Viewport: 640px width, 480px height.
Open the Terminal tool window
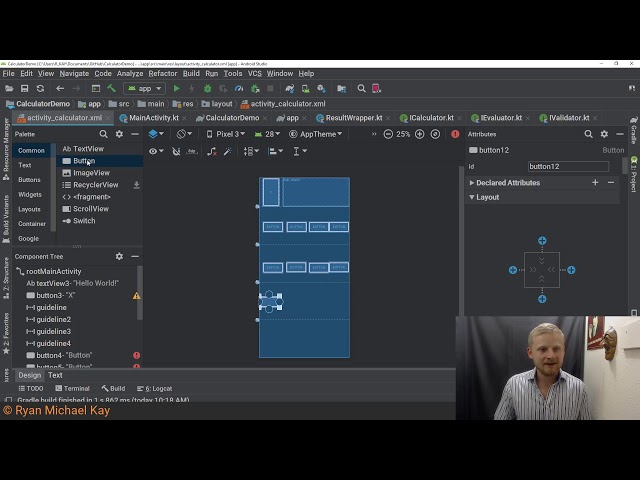click(x=72, y=389)
